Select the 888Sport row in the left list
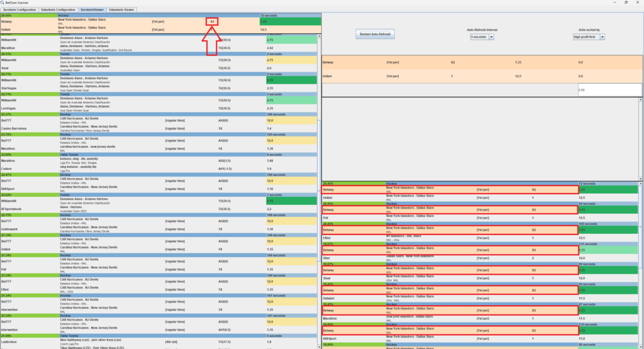Image resolution: width=644 pixels, height=349 pixels. 159,189
